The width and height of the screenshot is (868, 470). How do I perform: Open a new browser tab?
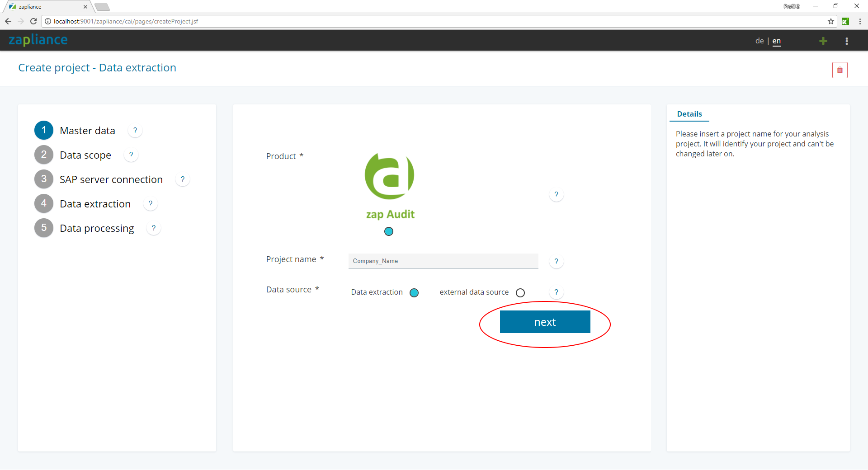(102, 7)
